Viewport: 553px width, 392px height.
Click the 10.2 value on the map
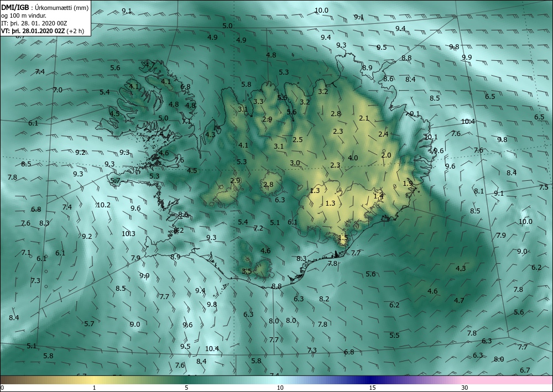pyautogui.click(x=103, y=205)
